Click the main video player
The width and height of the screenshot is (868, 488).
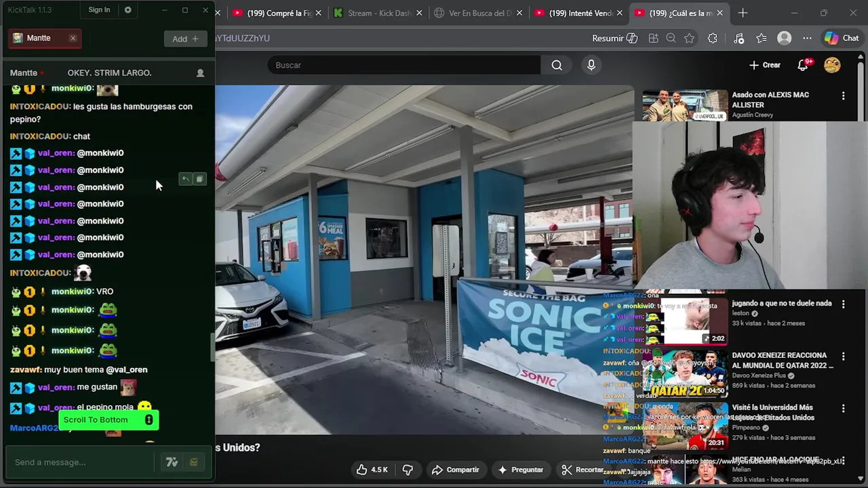[424, 260]
